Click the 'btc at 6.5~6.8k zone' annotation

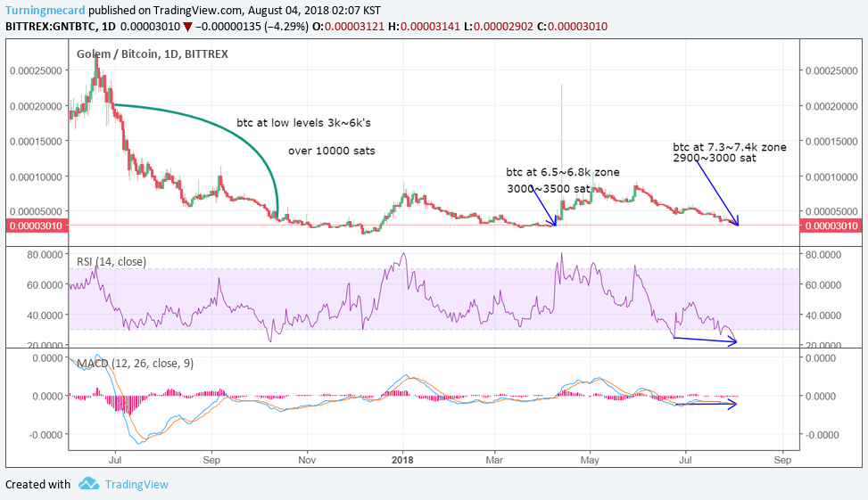point(562,172)
